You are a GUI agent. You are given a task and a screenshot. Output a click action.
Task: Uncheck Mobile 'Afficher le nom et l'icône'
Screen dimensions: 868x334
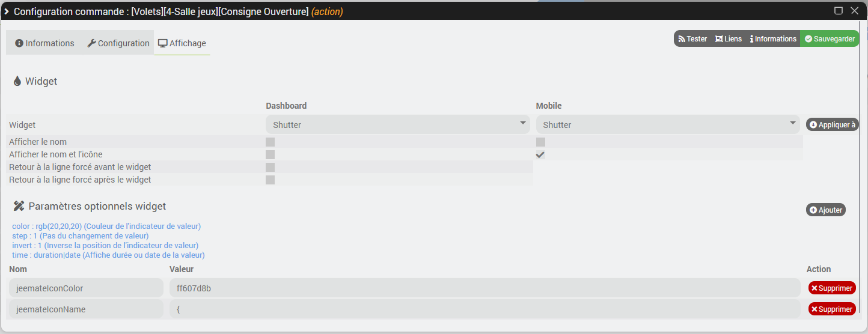point(540,155)
